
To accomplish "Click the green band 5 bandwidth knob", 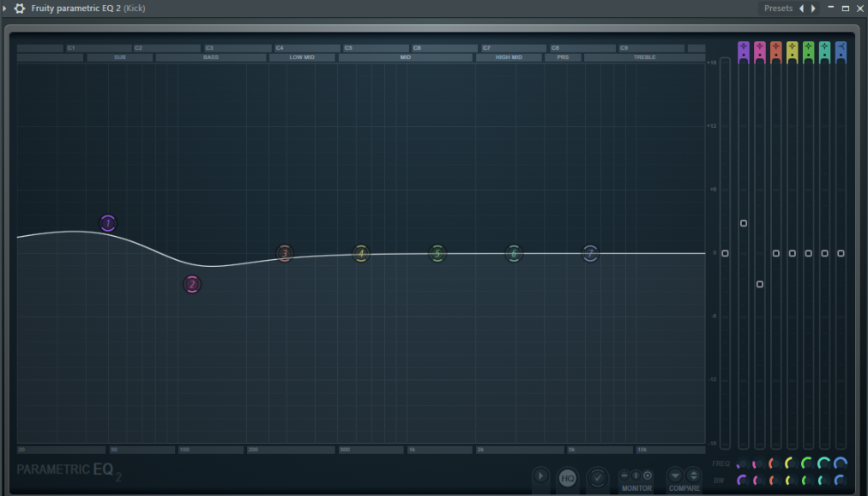I will click(x=808, y=481).
